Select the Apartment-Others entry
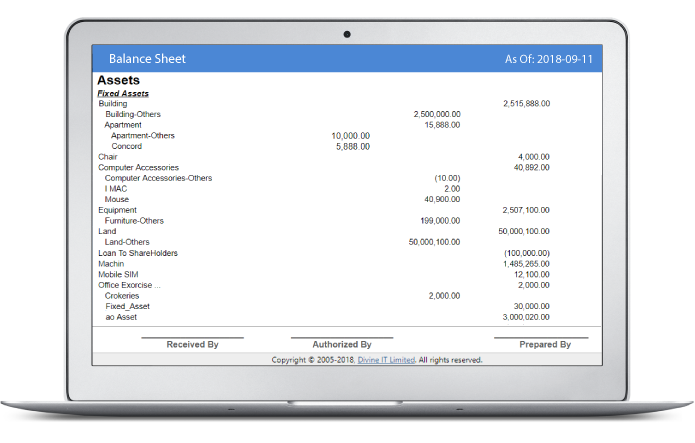The height and width of the screenshot is (443, 695). (143, 135)
